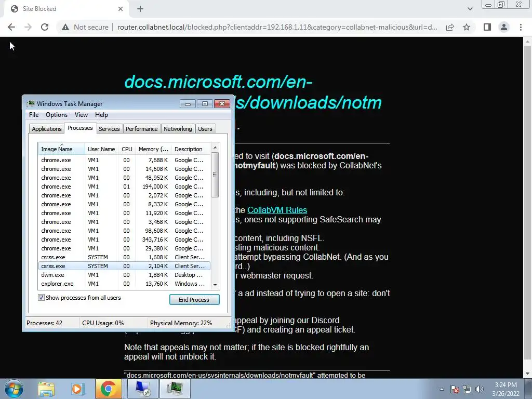Image resolution: width=532 pixels, height=399 pixels.
Task: Sort by User Name column
Action: point(101,149)
